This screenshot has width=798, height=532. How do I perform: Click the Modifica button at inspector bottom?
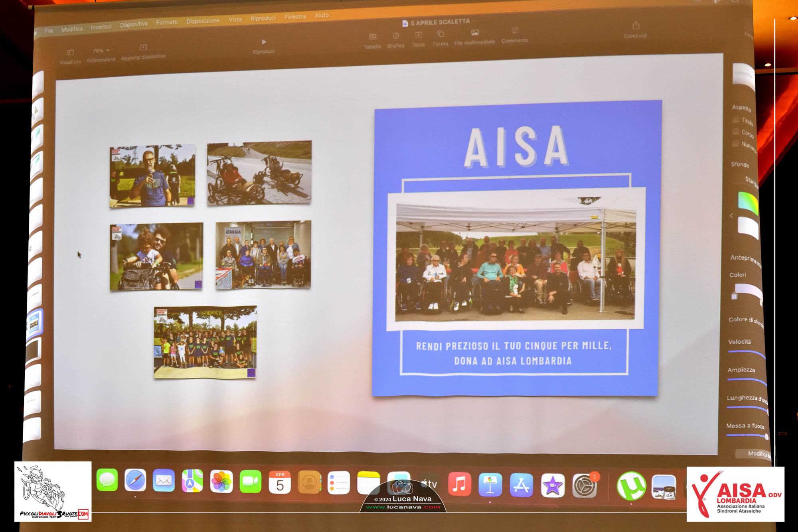754,454
